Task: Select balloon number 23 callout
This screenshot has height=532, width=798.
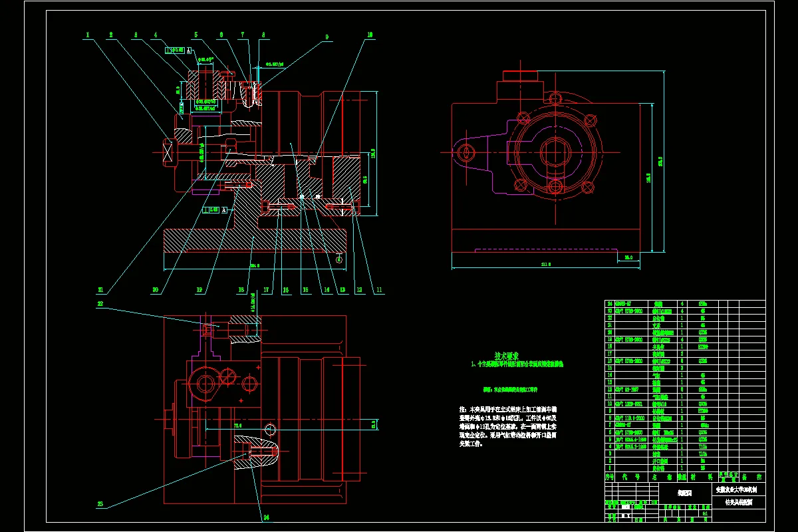Action: click(x=100, y=504)
